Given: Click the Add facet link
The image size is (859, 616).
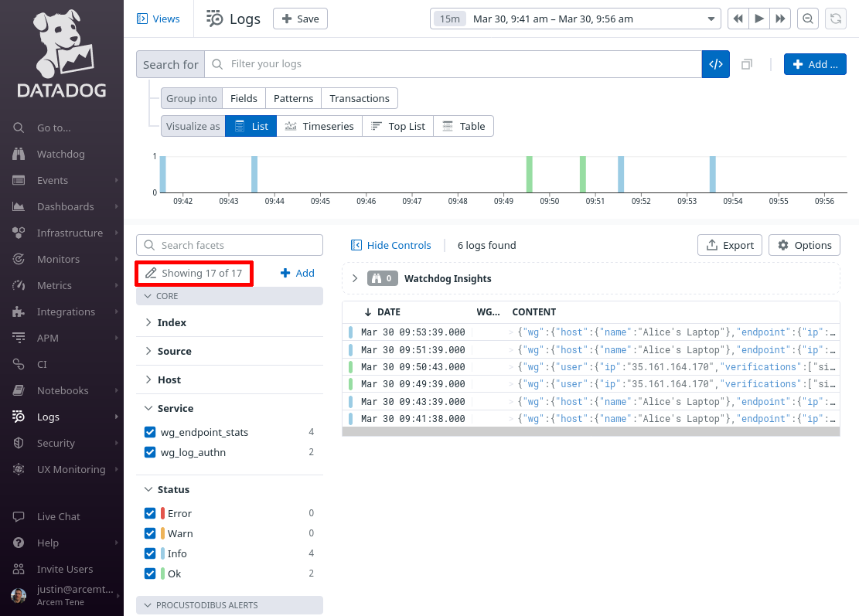Looking at the screenshot, I should 298,274.
